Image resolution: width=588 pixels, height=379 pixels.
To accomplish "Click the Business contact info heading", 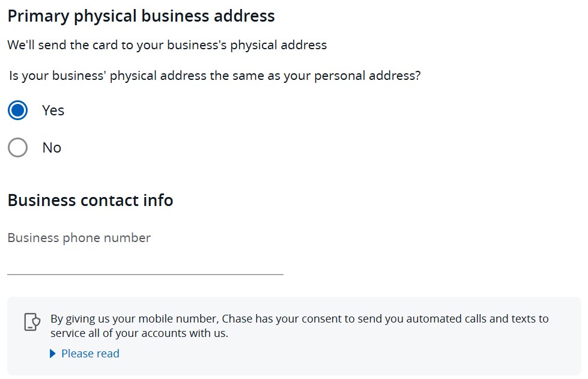I will coord(90,200).
